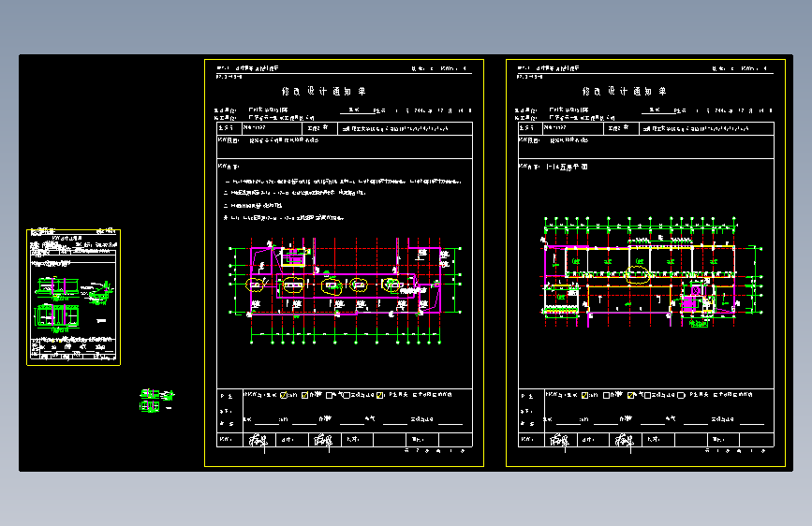The image size is (812, 526).
Task: Select the yellow rectangle at top of middle floor plan
Action: tap(294, 257)
